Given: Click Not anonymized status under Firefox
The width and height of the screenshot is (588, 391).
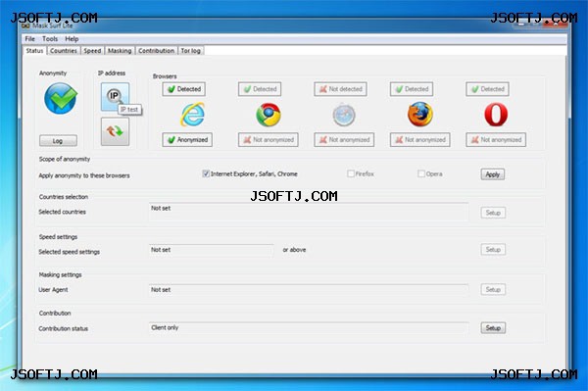Looking at the screenshot, I should (x=420, y=140).
